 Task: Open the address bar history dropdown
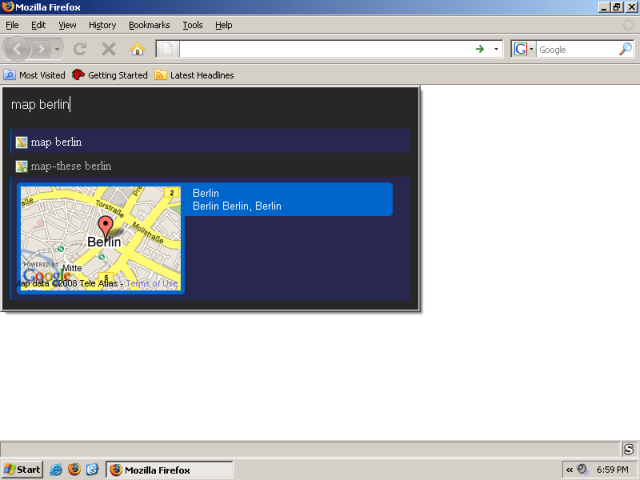(496, 49)
